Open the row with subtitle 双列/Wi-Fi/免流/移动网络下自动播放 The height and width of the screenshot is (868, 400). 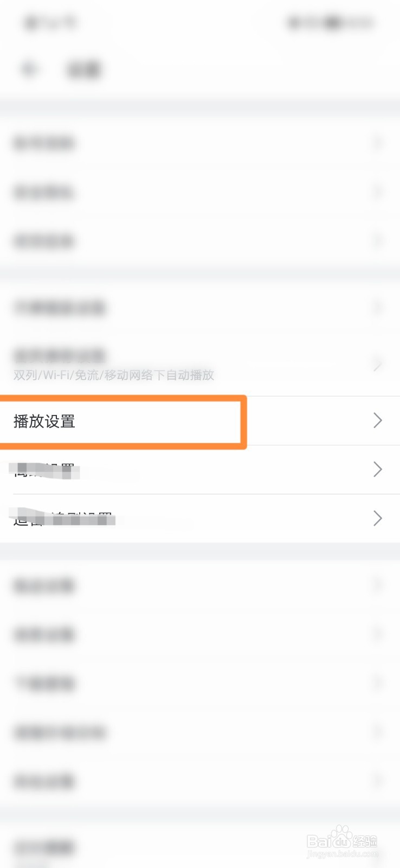click(200, 365)
